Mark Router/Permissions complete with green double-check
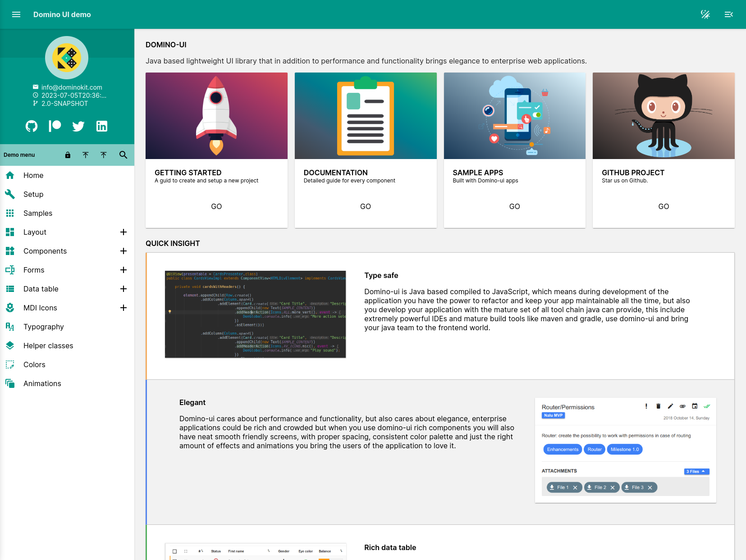Image resolution: width=746 pixels, height=560 pixels. click(707, 406)
